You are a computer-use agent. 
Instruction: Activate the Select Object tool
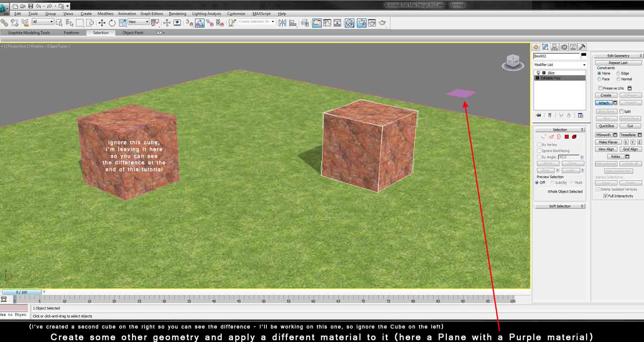click(59, 23)
